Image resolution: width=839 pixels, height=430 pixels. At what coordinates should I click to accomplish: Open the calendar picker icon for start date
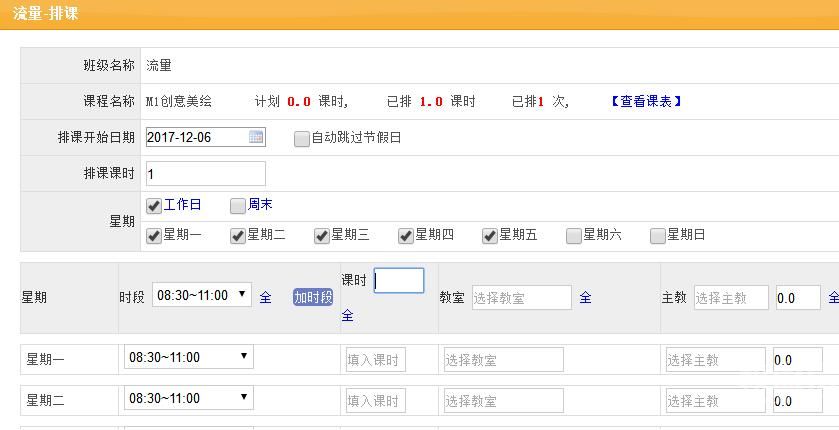tap(256, 137)
